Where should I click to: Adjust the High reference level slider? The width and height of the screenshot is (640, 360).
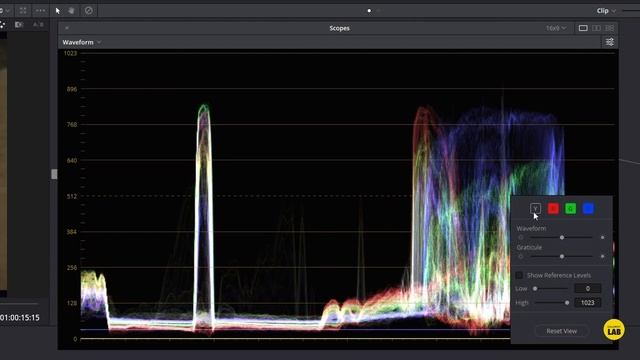coord(552,303)
